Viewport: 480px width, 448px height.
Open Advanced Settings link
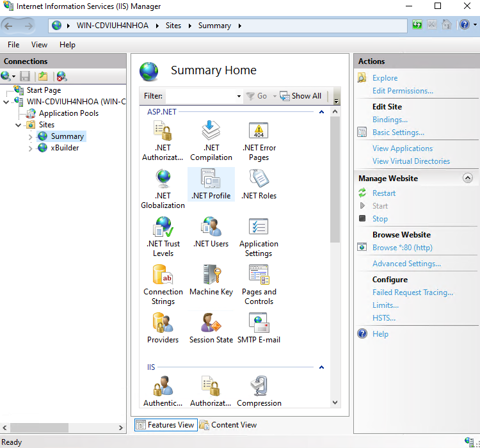[406, 264]
